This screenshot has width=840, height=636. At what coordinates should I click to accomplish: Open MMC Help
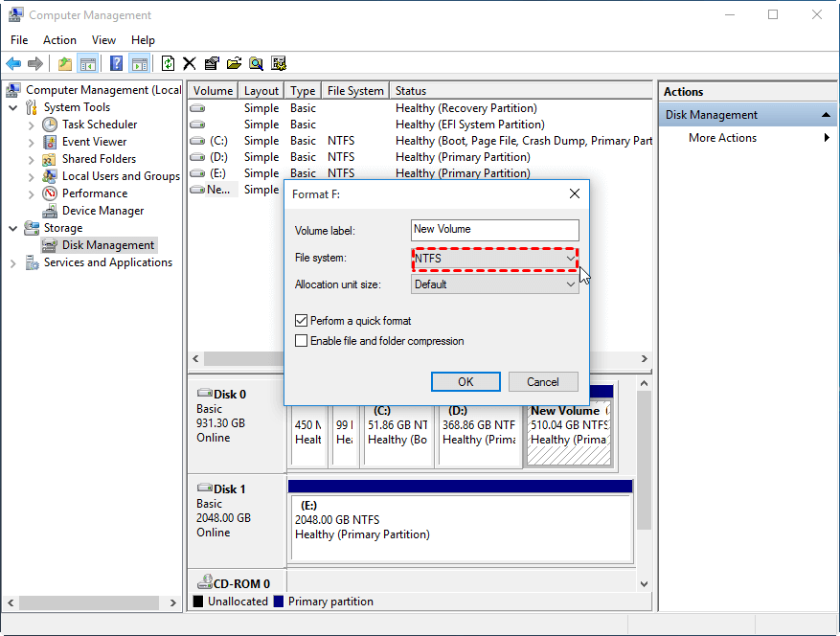[115, 63]
